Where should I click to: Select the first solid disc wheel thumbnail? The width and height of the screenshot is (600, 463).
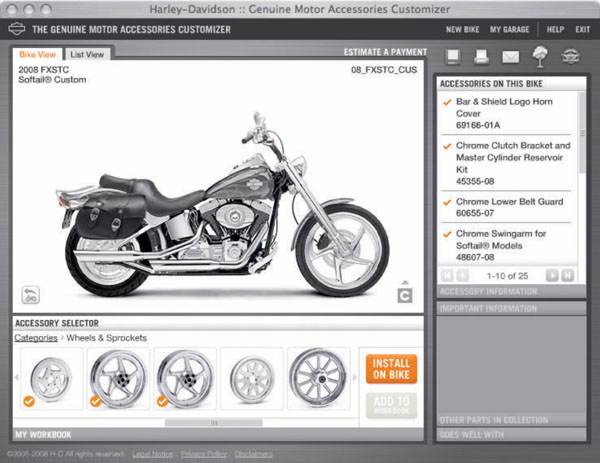pyautogui.click(x=51, y=379)
